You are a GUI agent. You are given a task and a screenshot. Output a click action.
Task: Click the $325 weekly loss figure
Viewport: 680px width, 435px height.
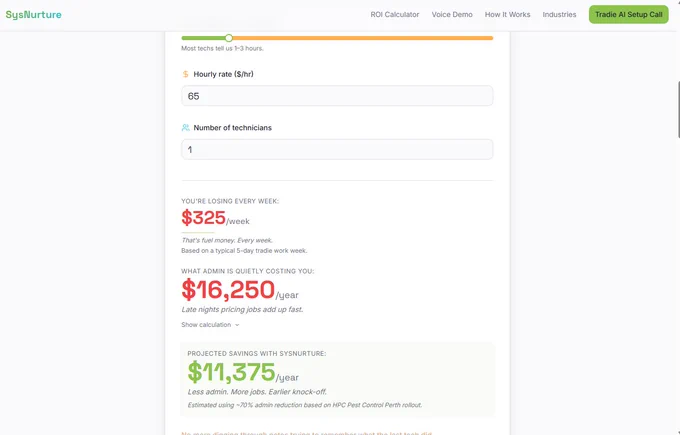click(203, 217)
